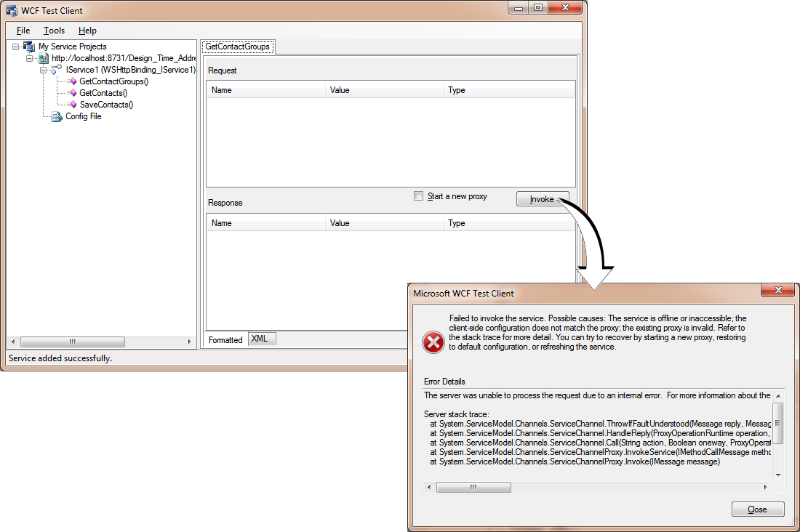Image resolution: width=800 pixels, height=532 pixels.
Task: Click the 'server was unable to process' error line
Action: (x=597, y=395)
